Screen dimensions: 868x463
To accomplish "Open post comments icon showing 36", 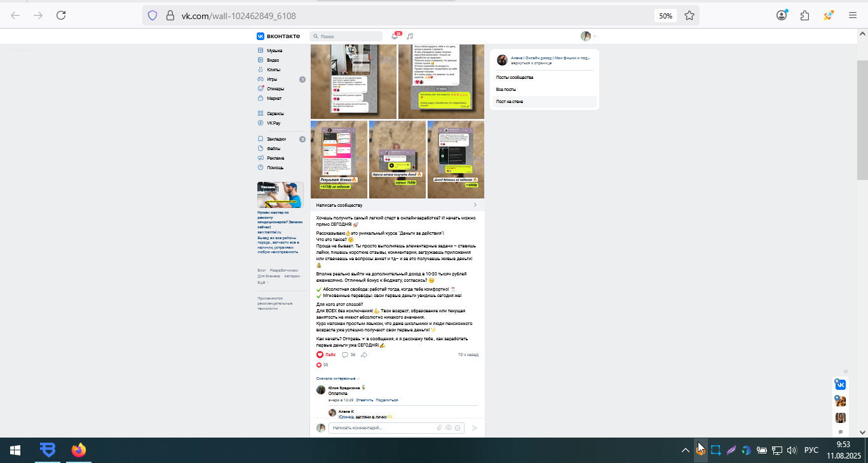I will [348, 354].
